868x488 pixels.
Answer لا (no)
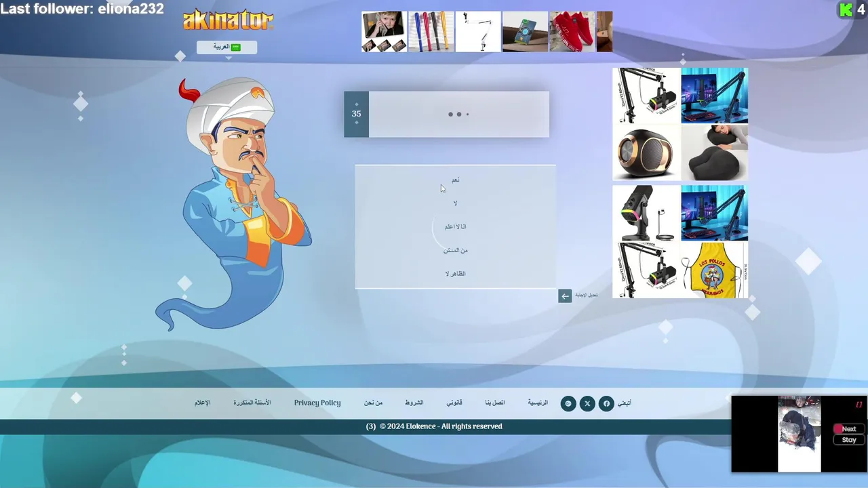coord(455,203)
